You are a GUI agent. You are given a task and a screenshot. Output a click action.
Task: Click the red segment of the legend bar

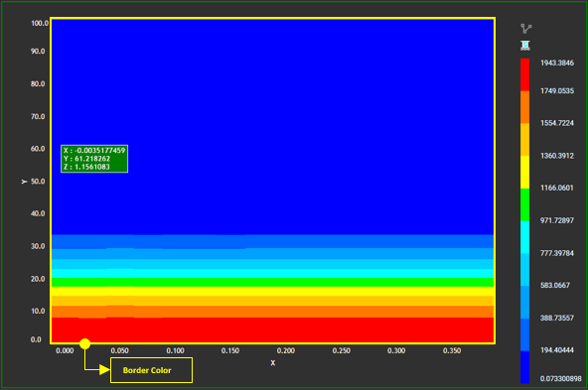pyautogui.click(x=525, y=74)
